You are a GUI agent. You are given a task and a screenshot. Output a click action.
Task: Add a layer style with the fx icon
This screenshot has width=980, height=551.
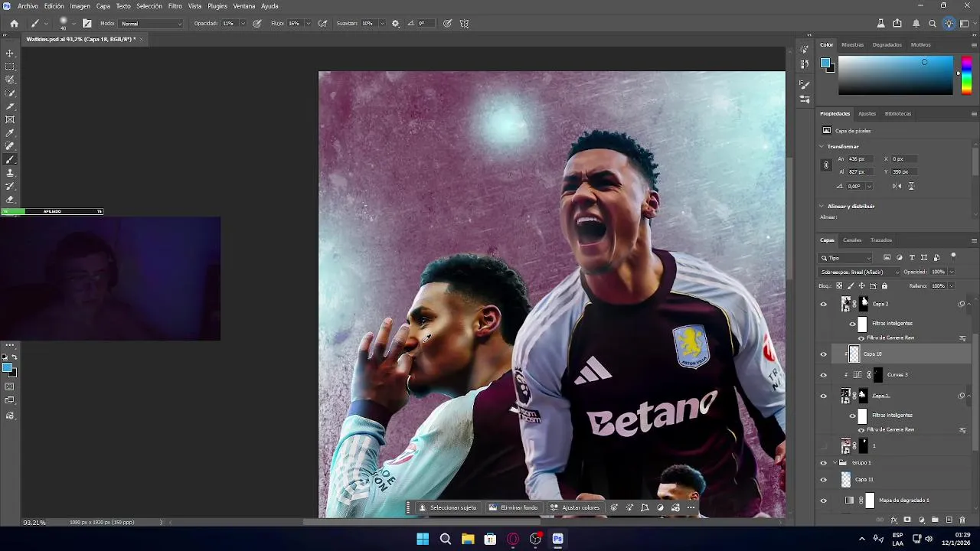[x=893, y=520]
